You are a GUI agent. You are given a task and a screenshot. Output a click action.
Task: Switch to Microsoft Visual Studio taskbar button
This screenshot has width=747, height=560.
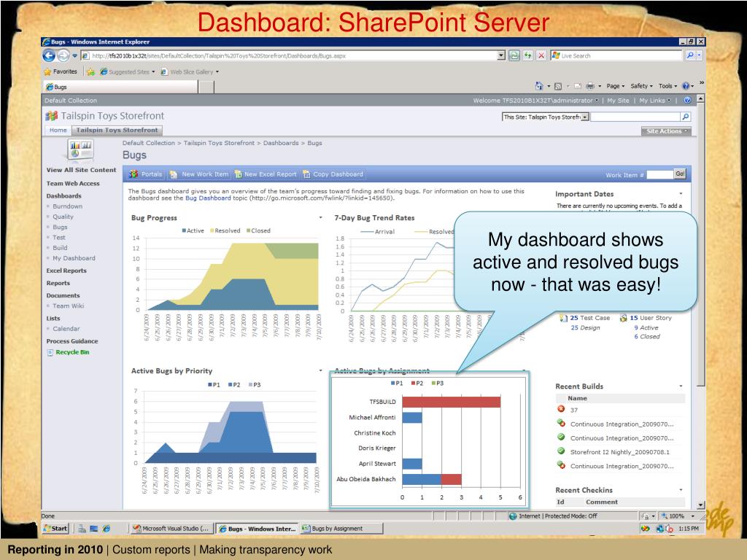click(x=171, y=529)
